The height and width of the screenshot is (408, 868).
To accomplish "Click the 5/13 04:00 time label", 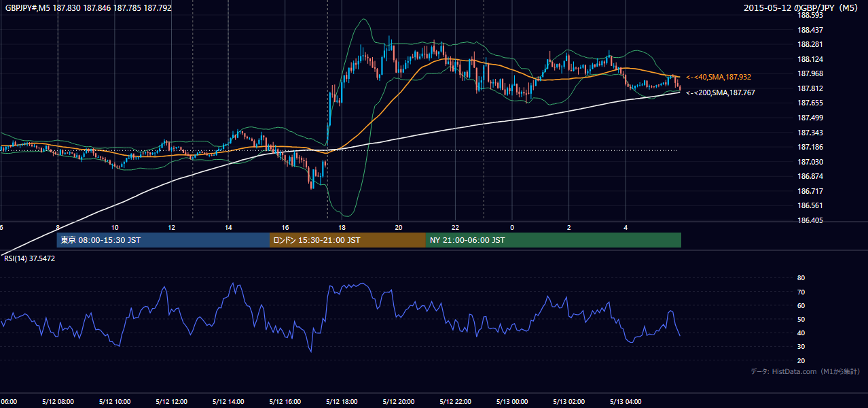I will (626, 402).
